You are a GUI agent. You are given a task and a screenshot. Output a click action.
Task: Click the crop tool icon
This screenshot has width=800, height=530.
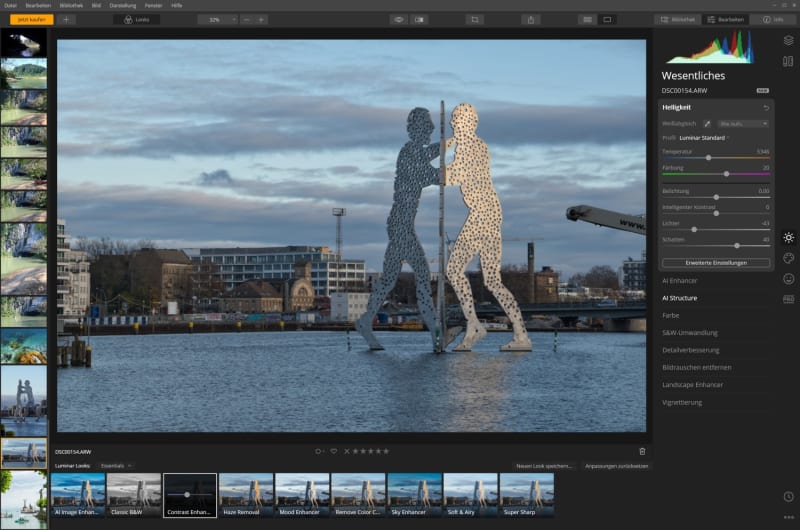(475, 19)
